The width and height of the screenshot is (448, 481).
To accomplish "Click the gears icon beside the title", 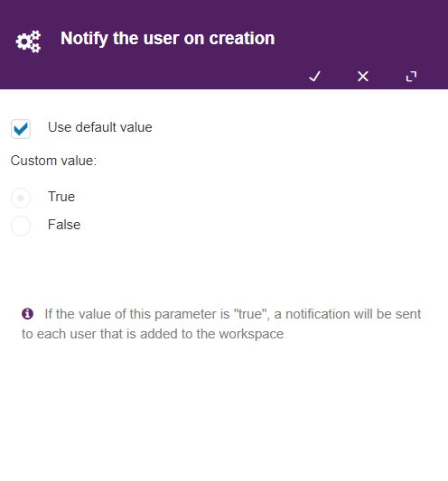I will [x=28, y=42].
